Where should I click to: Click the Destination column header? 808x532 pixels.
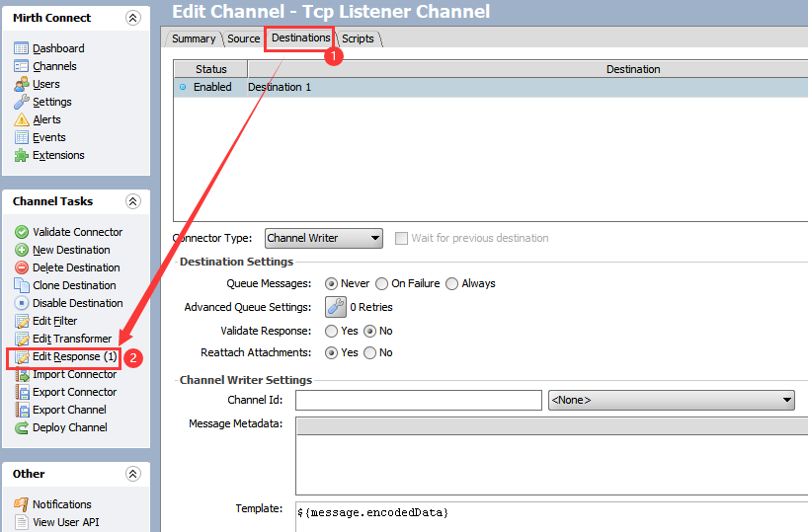coord(633,69)
